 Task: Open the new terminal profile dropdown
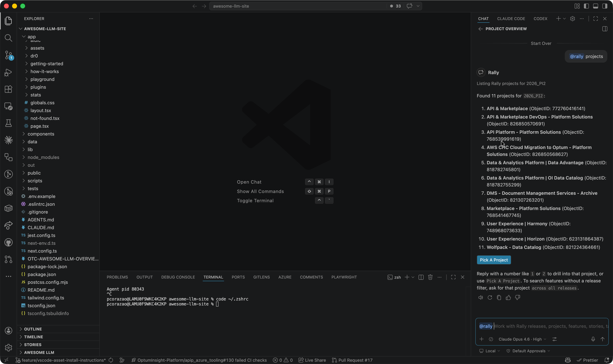pyautogui.click(x=413, y=277)
